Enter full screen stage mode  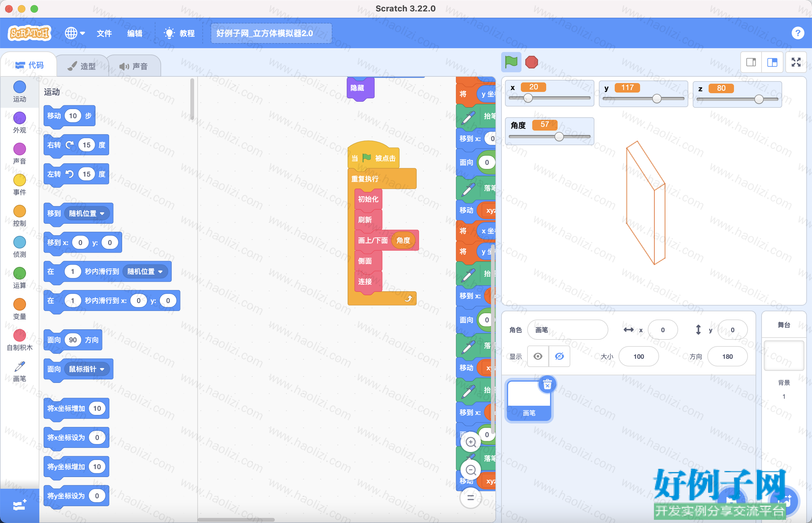pyautogui.click(x=796, y=62)
